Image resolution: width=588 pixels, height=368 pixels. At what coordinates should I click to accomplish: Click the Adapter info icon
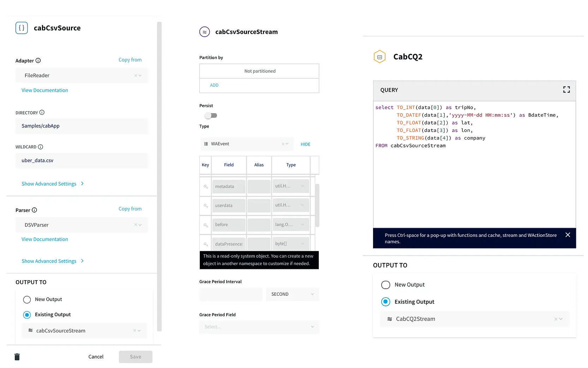point(38,61)
